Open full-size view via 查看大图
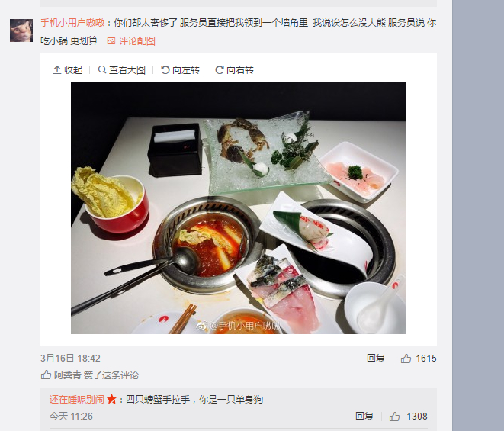Screen dimensions: 504x431 click(127, 69)
